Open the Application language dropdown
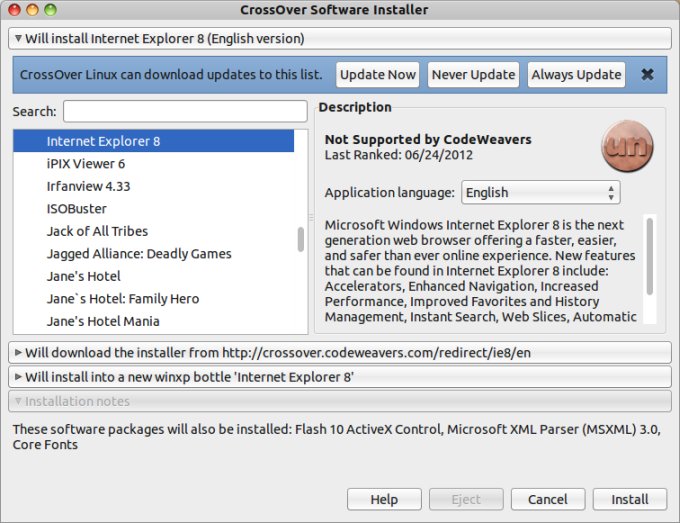The image size is (680, 523). click(x=541, y=193)
